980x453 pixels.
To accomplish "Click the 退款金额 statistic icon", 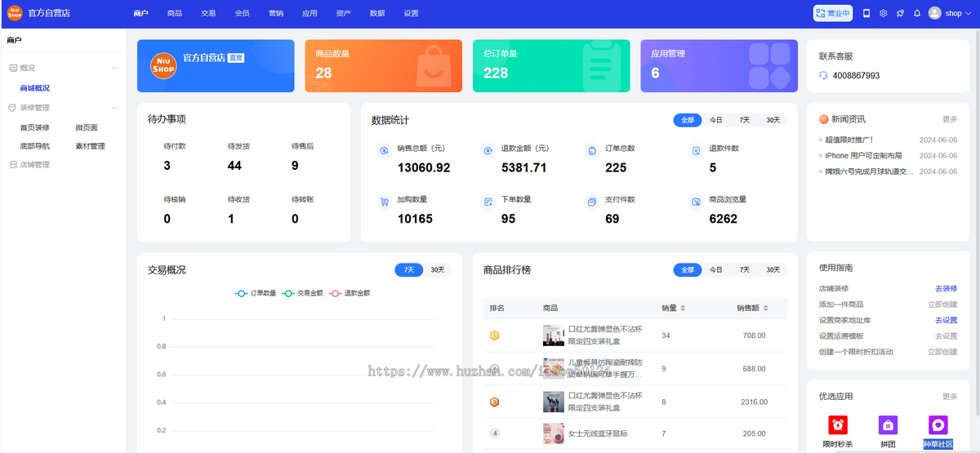I will coord(488,151).
